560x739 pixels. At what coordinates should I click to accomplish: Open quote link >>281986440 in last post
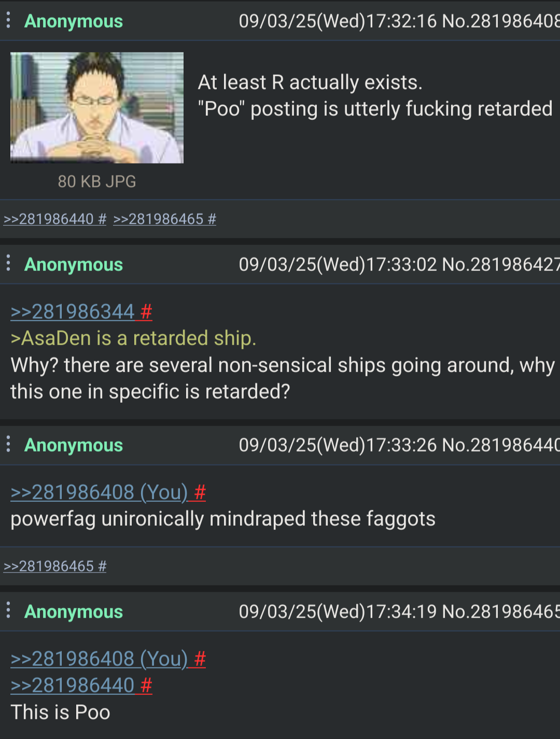(73, 685)
